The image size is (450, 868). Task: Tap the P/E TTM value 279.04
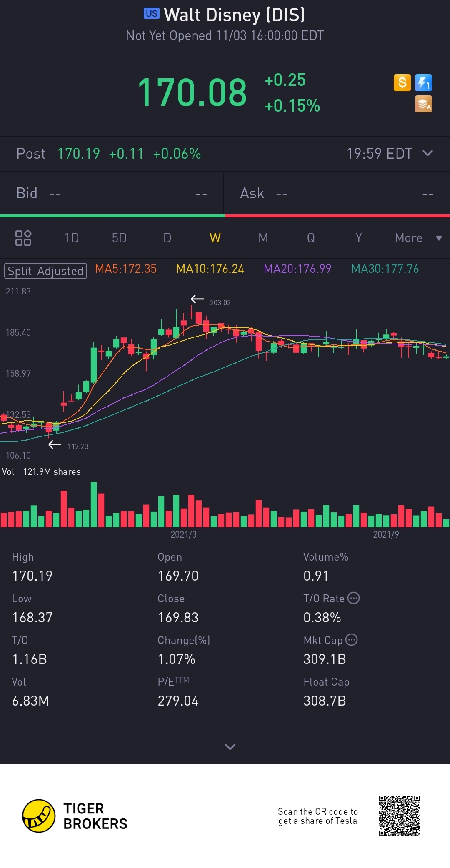click(178, 701)
